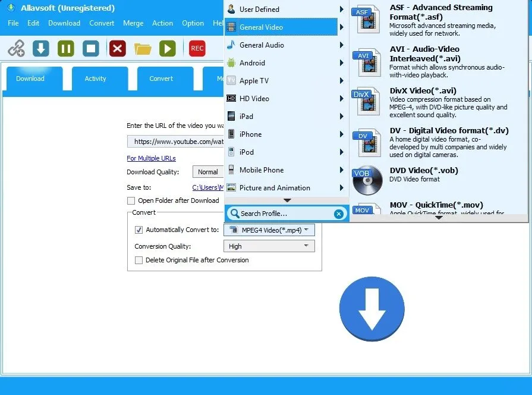
Task: Open MPEG4 Video(*.mp4) format dropdown
Action: pos(269,230)
